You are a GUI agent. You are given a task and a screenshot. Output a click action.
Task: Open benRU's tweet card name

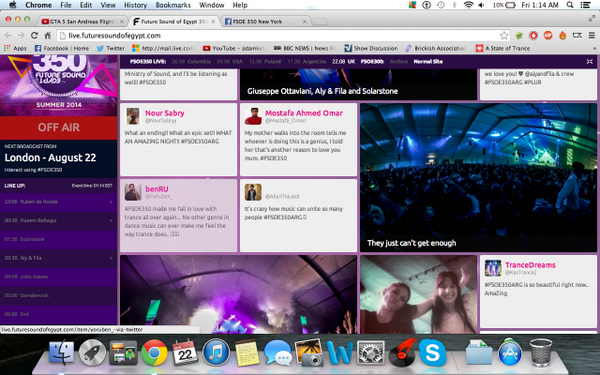tap(157, 189)
